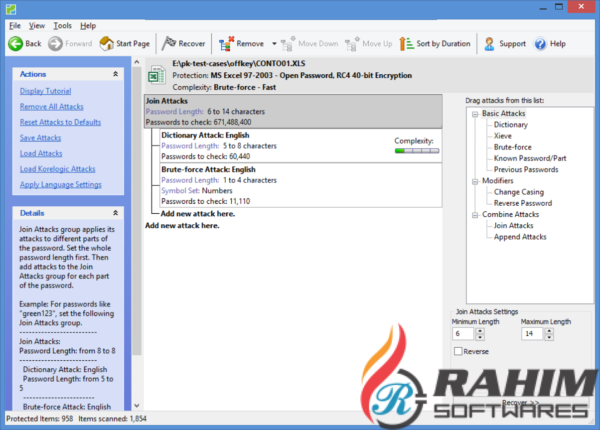The image size is (600, 430).
Task: Click the Sort by Duration icon
Action: (x=406, y=44)
